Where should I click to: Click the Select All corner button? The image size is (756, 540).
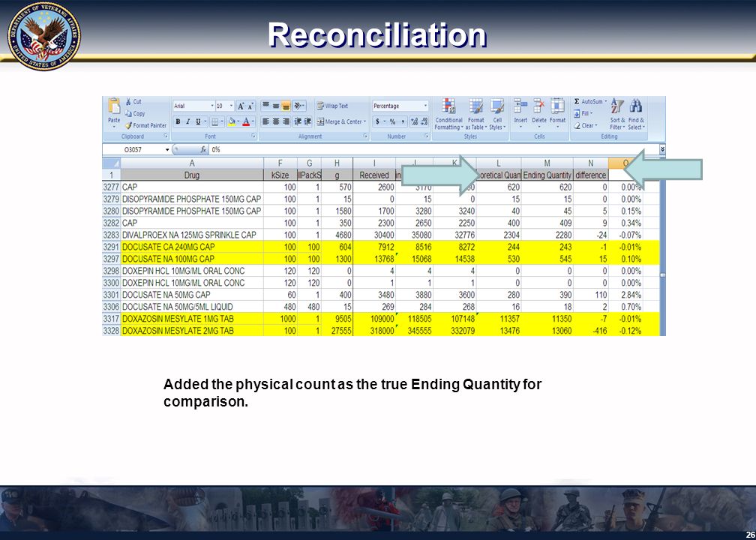click(111, 163)
